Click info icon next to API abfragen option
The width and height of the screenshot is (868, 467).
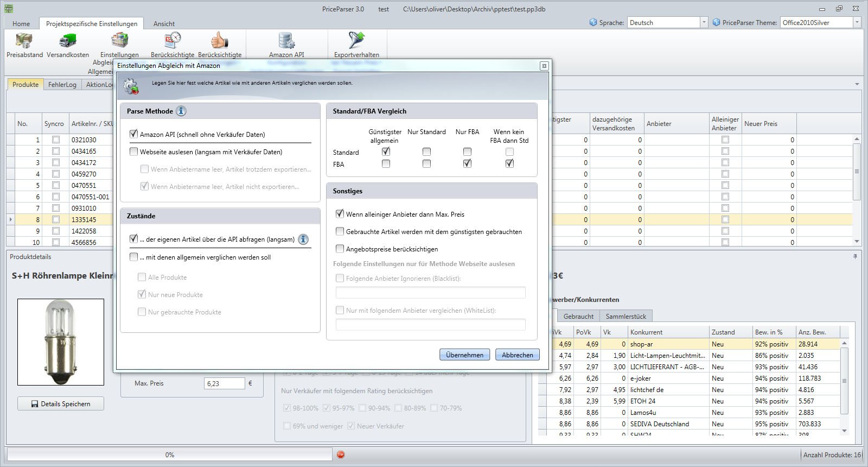pos(304,239)
